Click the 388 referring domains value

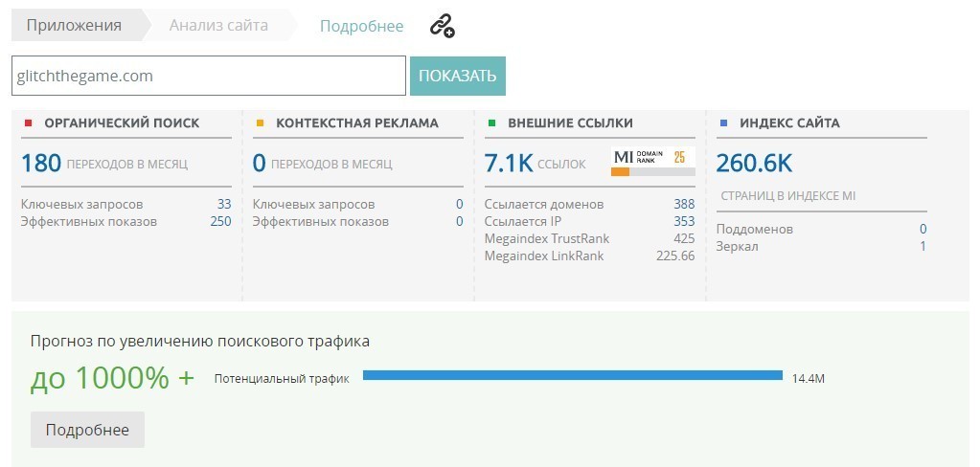684,204
